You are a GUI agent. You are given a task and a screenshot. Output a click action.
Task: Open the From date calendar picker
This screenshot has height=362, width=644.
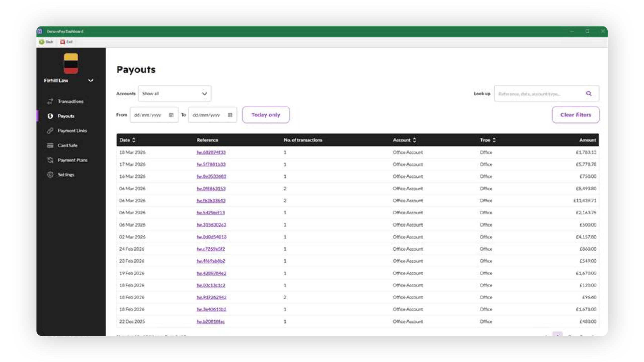pyautogui.click(x=171, y=115)
